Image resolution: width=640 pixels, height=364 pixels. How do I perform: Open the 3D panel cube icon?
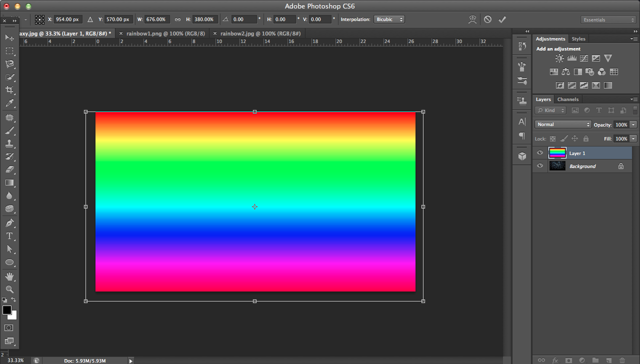click(522, 156)
